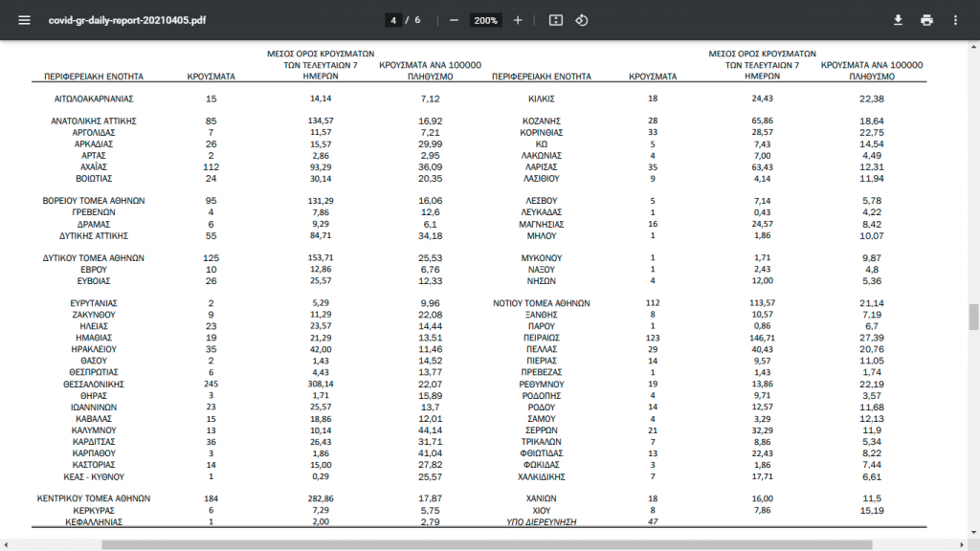Rotate the document counterclockwise

tap(582, 20)
